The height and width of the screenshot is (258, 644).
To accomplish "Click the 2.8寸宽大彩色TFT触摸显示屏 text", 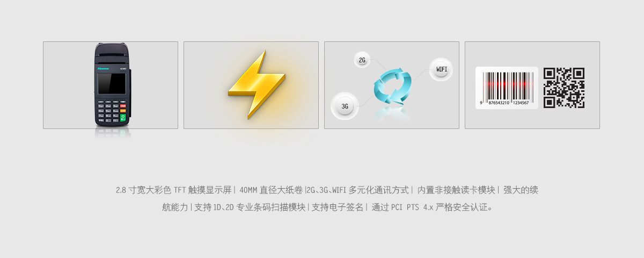I will click(173, 190).
